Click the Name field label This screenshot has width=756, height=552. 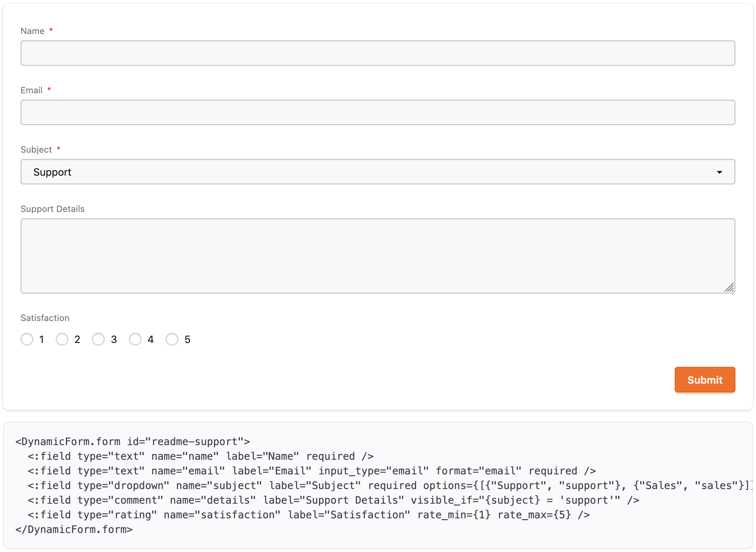[33, 31]
